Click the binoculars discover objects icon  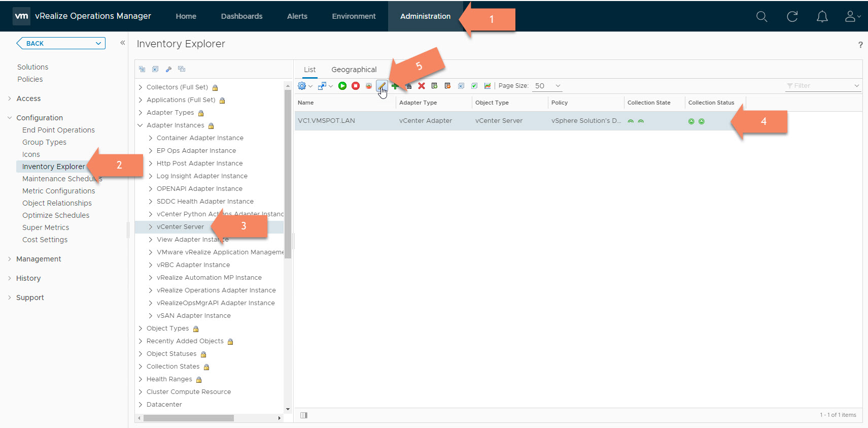click(408, 86)
